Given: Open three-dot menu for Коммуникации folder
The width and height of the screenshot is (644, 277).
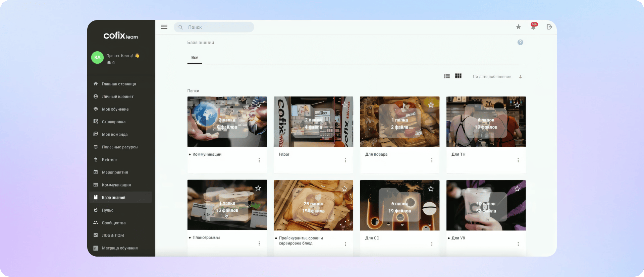Looking at the screenshot, I should click(259, 160).
